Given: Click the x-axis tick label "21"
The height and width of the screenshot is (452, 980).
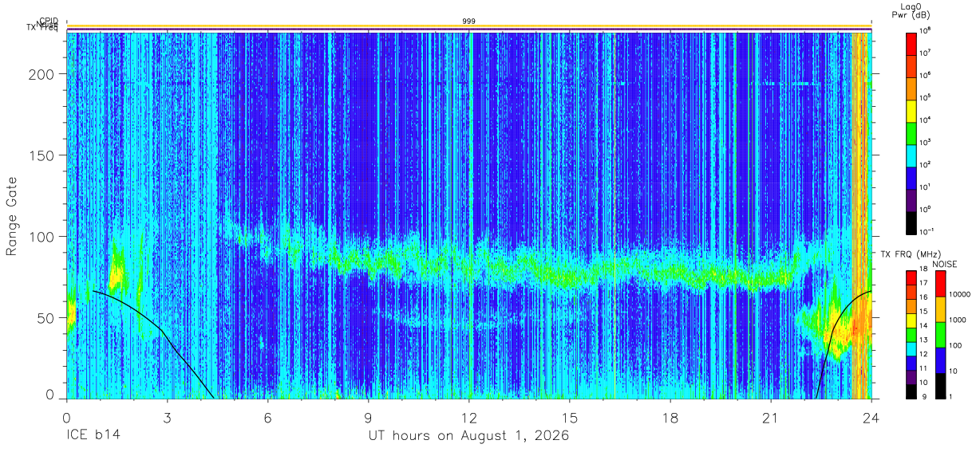Looking at the screenshot, I should coord(770,417).
